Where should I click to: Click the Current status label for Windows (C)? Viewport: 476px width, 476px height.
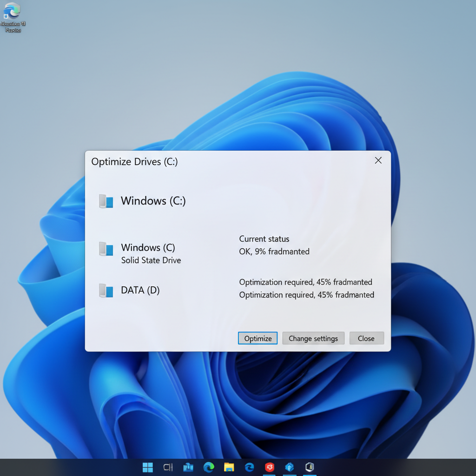point(264,238)
